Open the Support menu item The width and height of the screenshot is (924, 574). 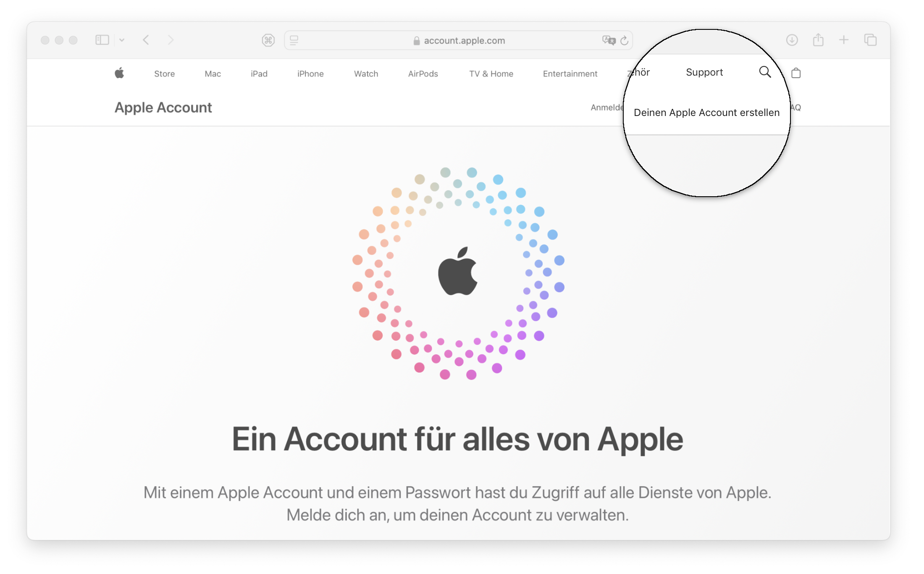(703, 72)
